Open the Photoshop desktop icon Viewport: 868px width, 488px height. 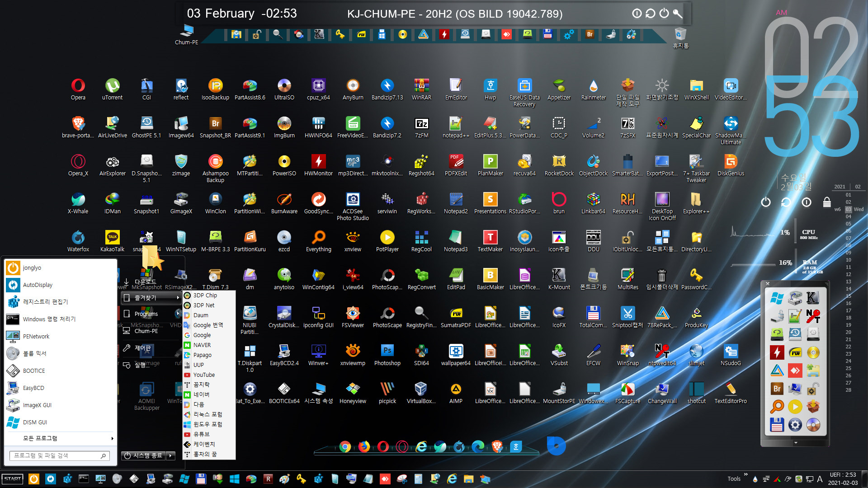click(387, 355)
